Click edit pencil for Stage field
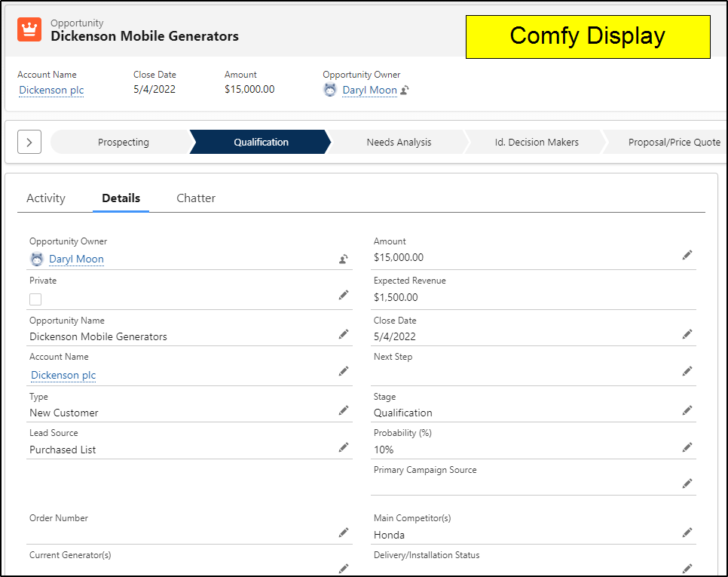 tap(687, 410)
